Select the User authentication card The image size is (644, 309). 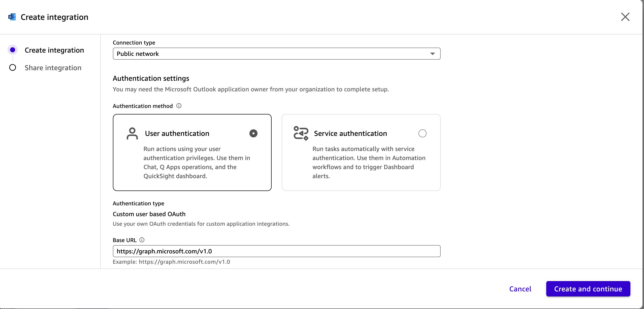(192, 152)
